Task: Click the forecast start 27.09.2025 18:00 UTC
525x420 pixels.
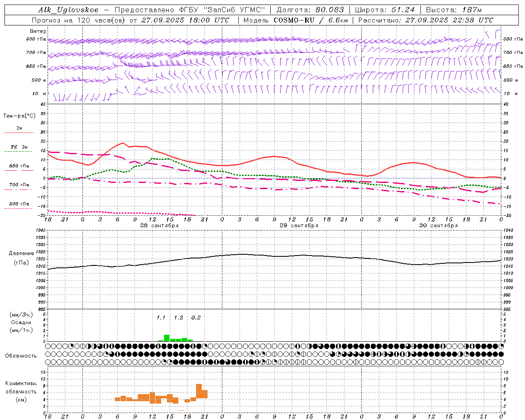Action: [x=185, y=20]
